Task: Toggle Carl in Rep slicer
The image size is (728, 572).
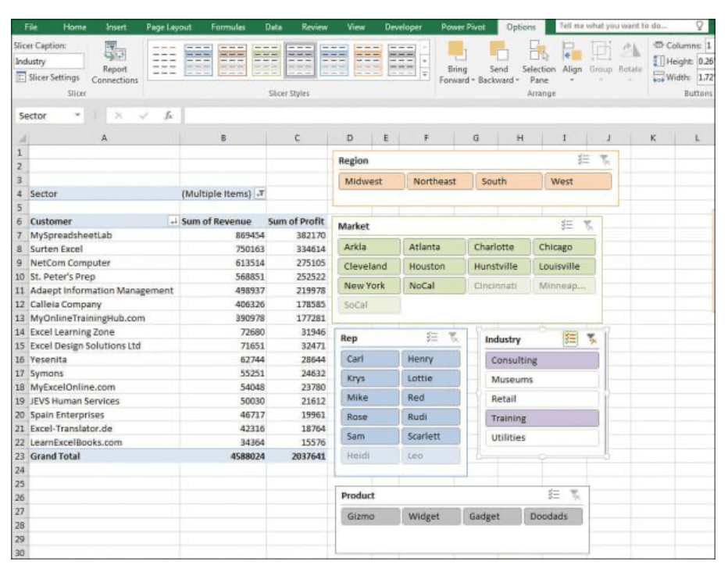Action: (369, 359)
